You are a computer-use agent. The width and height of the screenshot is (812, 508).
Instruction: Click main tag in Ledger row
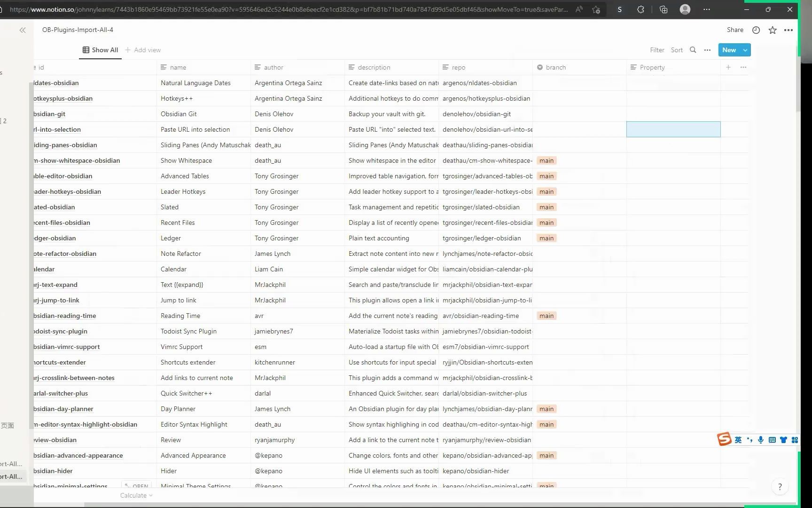click(547, 238)
